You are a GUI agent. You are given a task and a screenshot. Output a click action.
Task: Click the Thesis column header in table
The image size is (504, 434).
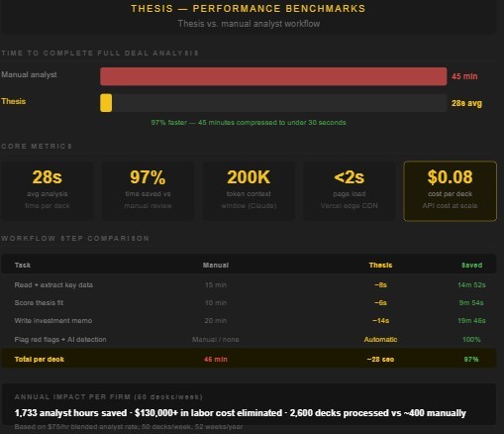click(x=380, y=265)
